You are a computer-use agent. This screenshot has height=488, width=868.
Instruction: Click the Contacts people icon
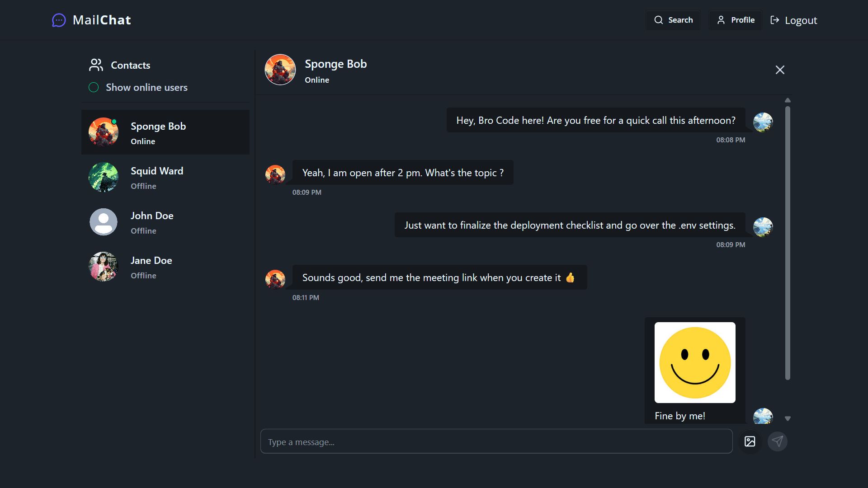coord(96,65)
